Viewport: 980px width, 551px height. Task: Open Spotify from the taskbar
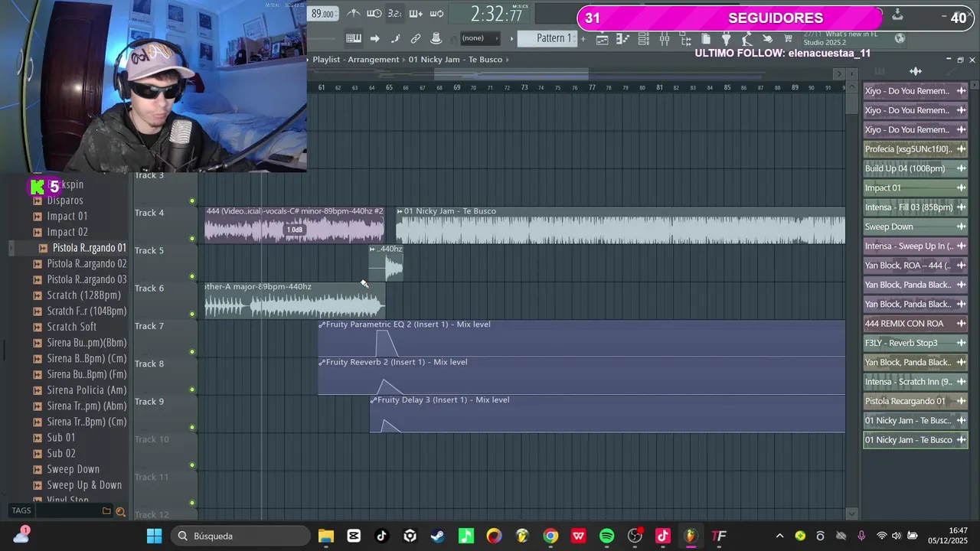coord(606,536)
